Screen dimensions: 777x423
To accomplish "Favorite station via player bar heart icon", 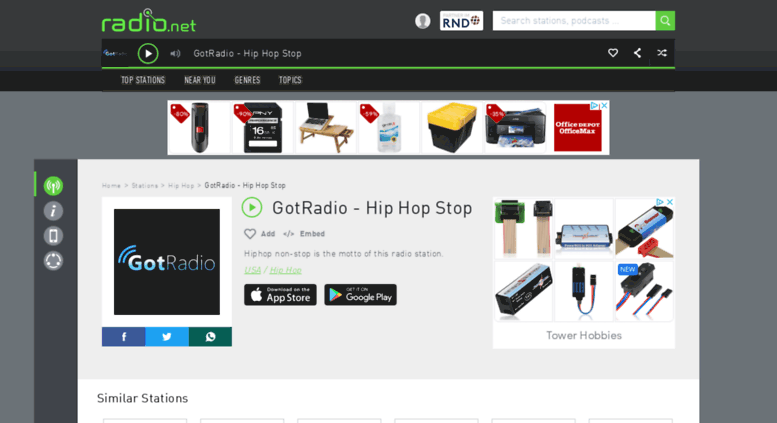I will 613,53.
